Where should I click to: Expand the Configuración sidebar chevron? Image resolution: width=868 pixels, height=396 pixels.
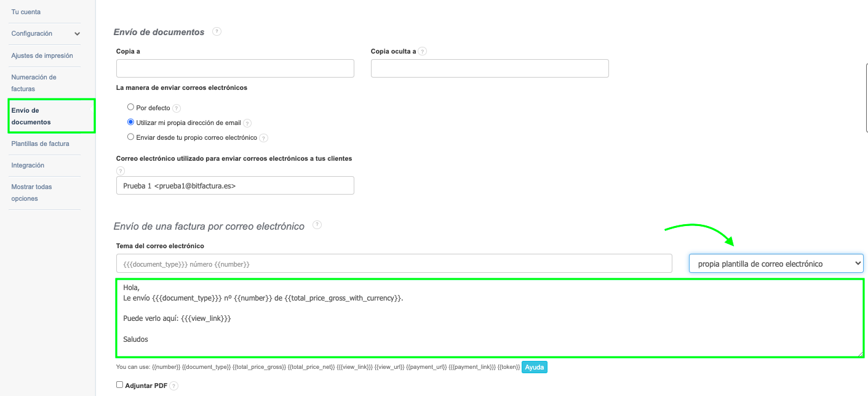point(78,34)
